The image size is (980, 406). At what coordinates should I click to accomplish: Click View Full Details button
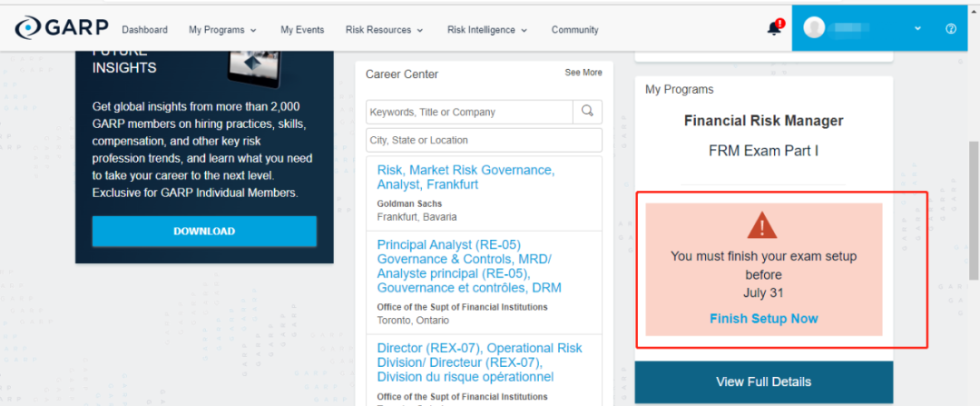764,381
